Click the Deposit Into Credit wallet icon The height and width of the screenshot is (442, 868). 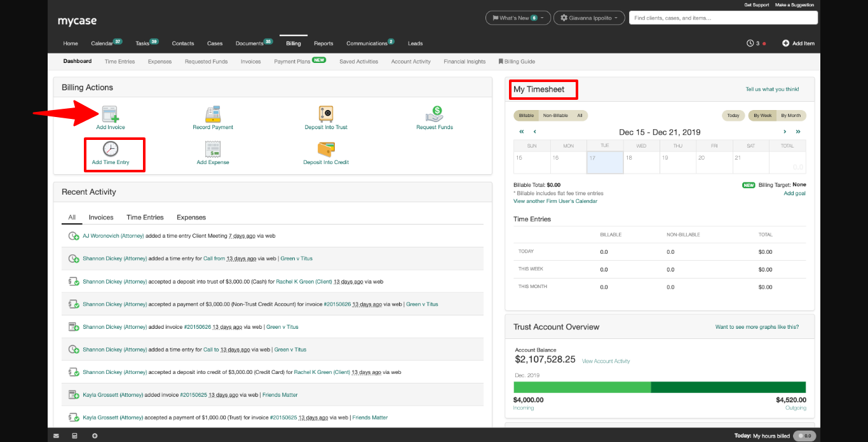tap(326, 149)
